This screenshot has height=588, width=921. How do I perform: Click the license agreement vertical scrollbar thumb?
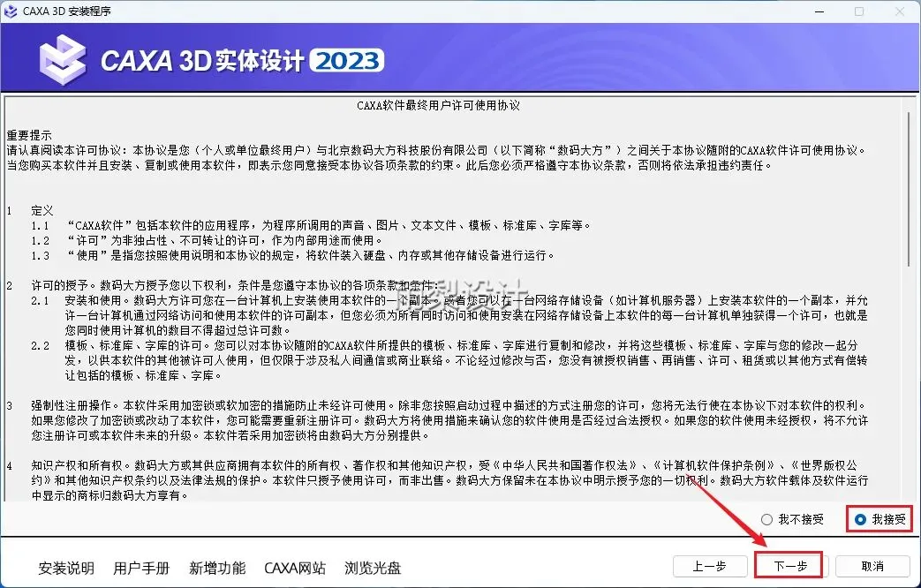[910, 188]
